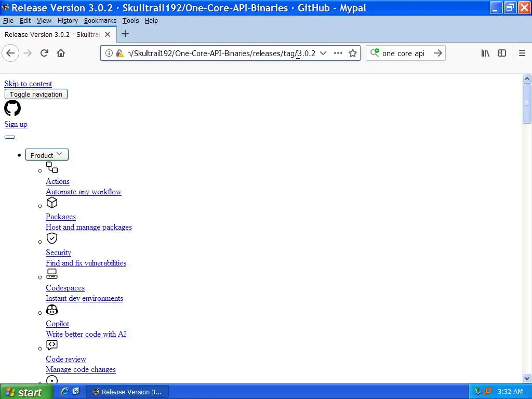Image resolution: width=532 pixels, height=399 pixels.
Task: Open the Help menu
Action: pyautogui.click(x=151, y=21)
